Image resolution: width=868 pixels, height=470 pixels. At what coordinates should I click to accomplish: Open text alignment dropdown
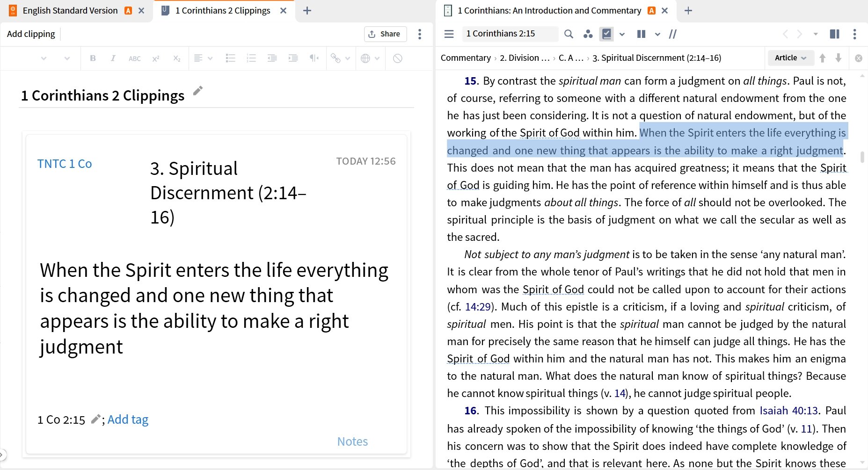(203, 58)
